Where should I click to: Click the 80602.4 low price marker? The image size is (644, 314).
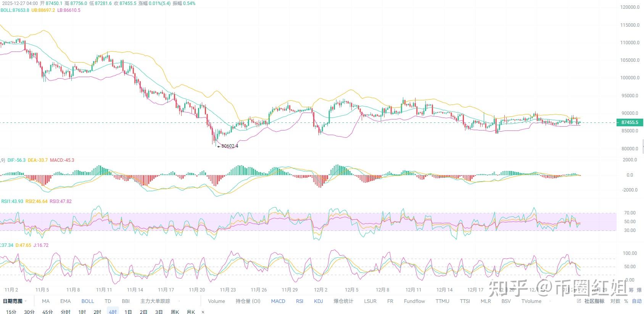(x=230, y=146)
